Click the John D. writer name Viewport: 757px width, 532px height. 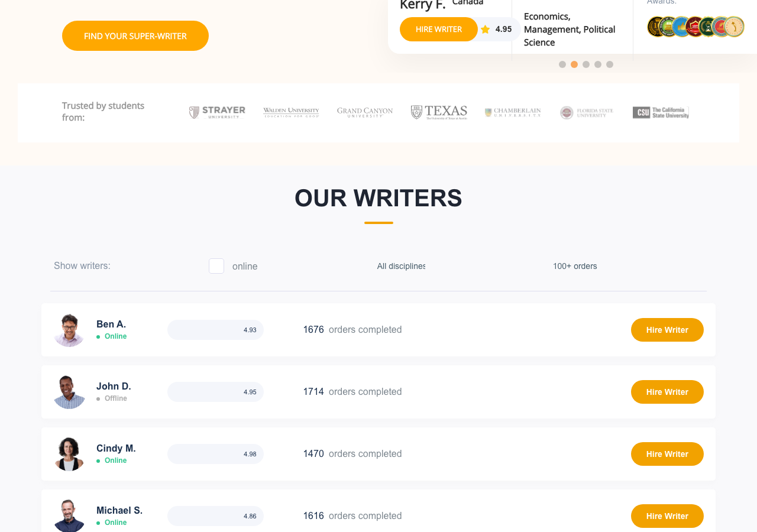coord(114,386)
